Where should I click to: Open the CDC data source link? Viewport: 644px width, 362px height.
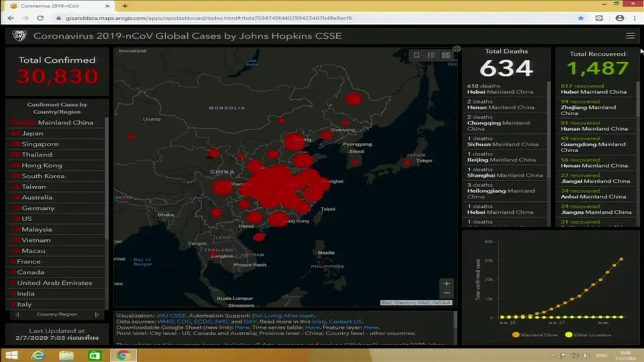coord(184,321)
